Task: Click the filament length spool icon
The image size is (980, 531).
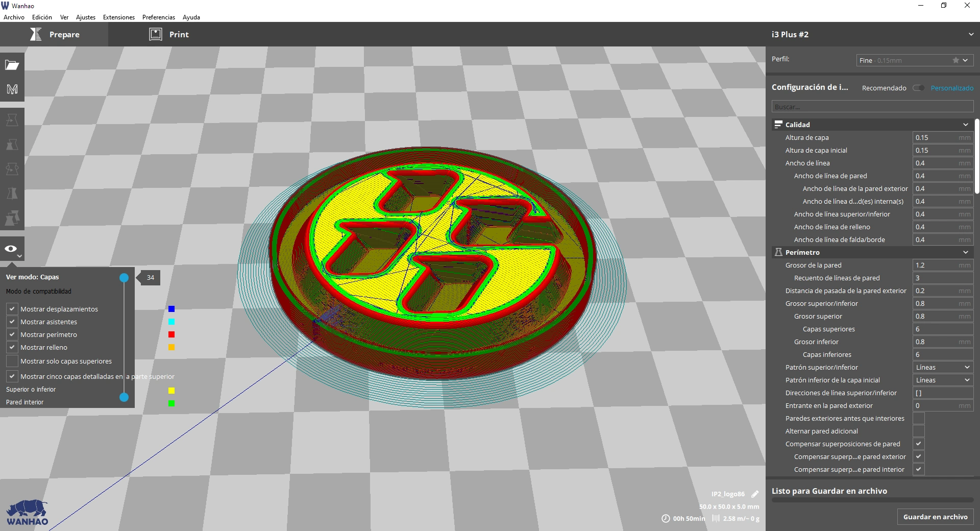Action: [716, 518]
